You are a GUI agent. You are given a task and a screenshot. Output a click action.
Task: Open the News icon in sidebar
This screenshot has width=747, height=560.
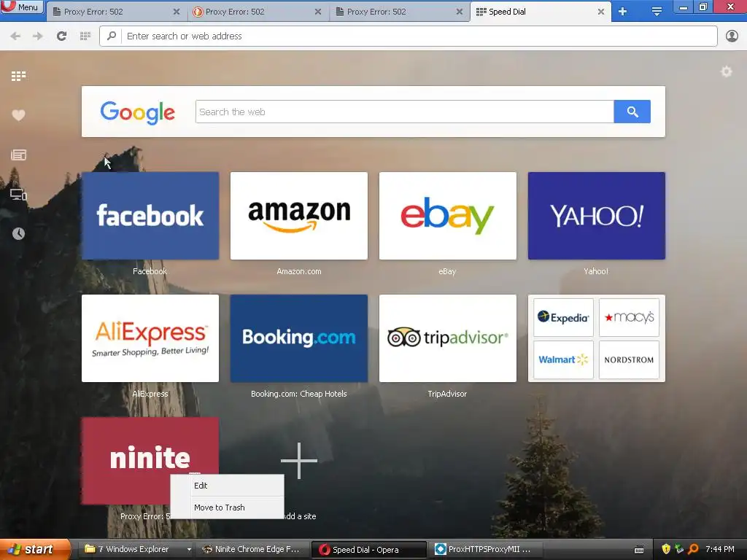(18, 155)
